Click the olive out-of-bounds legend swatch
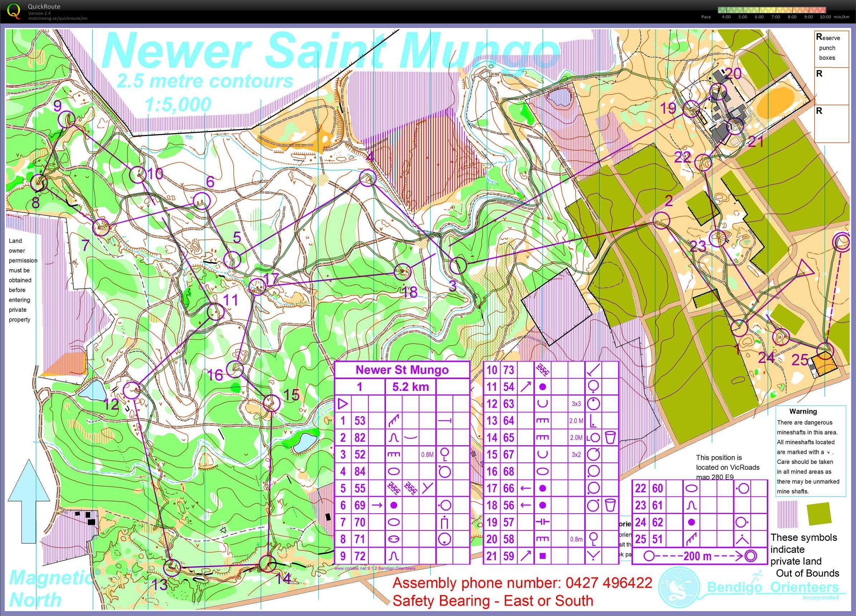Viewport: 856px width, 616px height. (819, 513)
